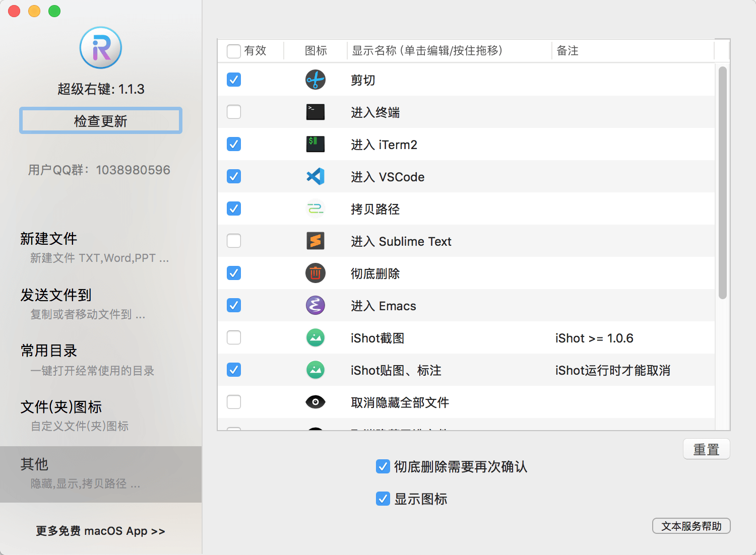Click the iShot贴图、标注 green icon

tap(316, 370)
